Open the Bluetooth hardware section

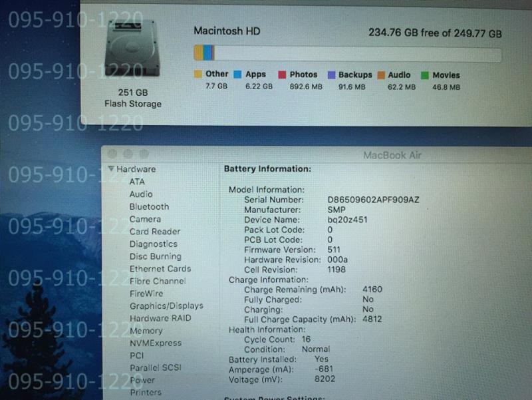(149, 206)
